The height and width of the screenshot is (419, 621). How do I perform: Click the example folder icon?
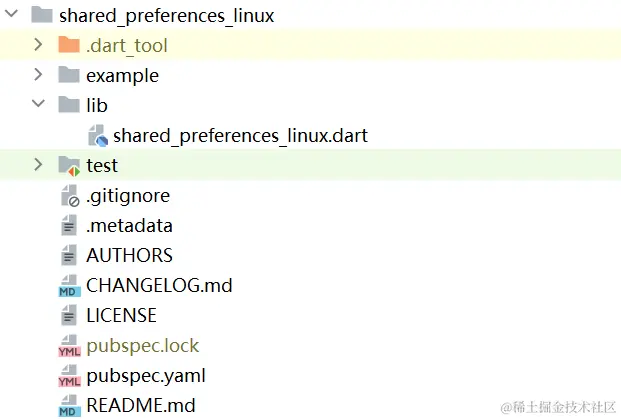[69, 75]
